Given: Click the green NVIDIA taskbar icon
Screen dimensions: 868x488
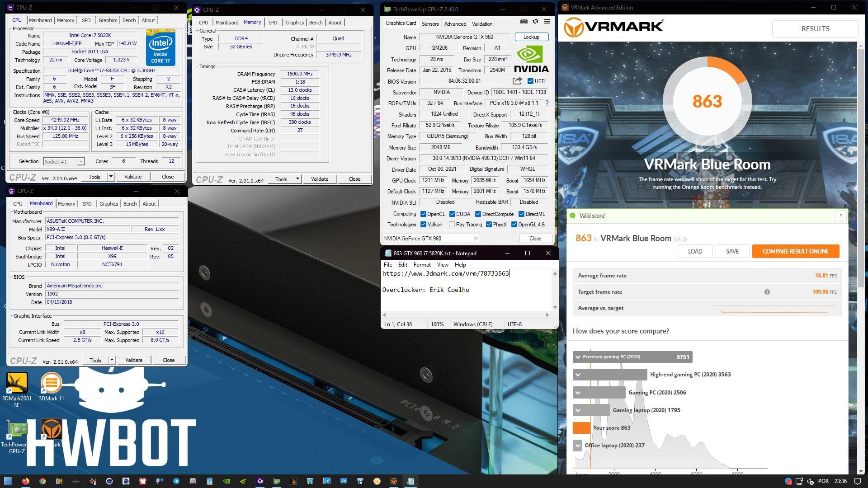Looking at the screenshot, I should pyautogui.click(x=226, y=481).
